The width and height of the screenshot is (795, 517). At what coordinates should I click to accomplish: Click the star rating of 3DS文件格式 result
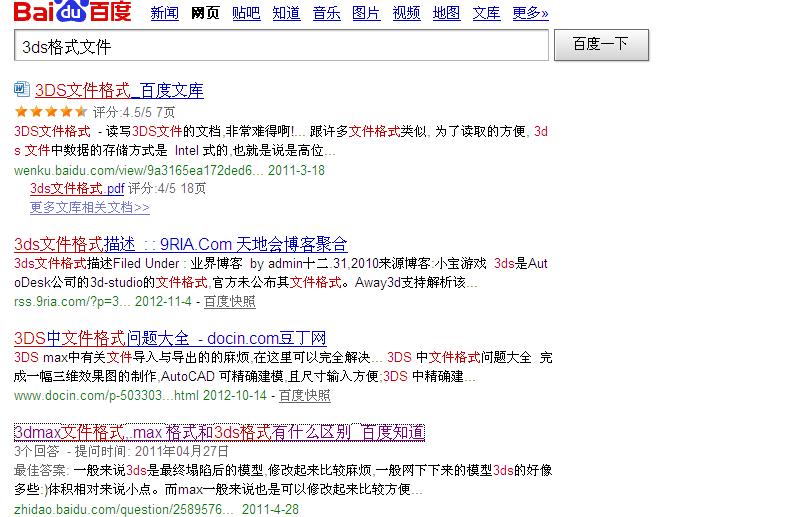pyautogui.click(x=51, y=112)
